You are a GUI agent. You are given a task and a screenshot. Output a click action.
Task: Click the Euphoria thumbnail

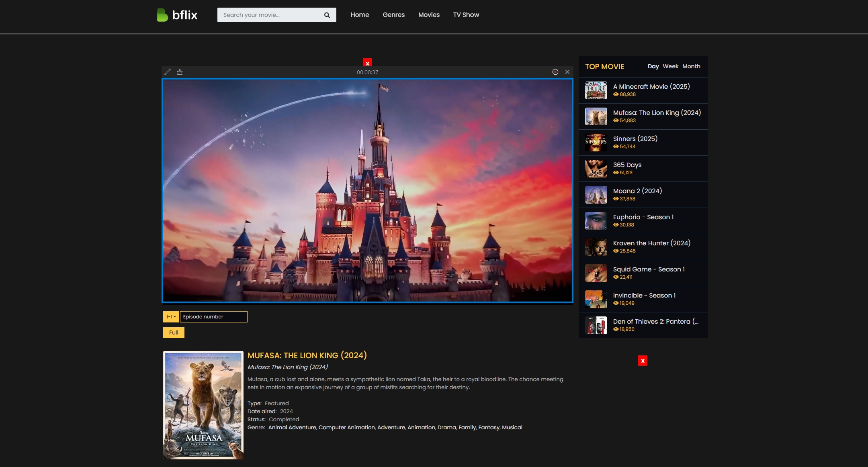(596, 221)
